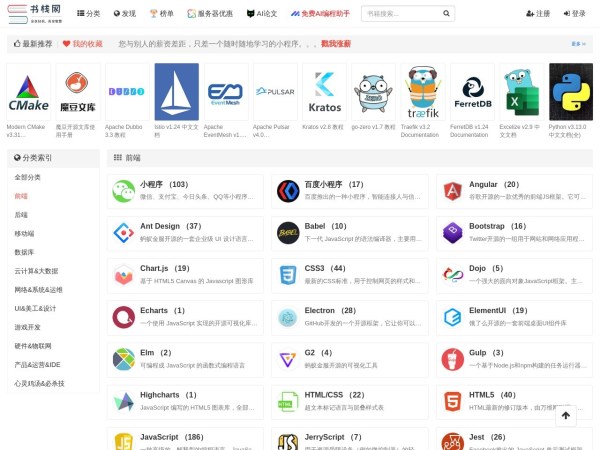
Task: Open the Kratos v2.8 tutorial cover
Action: (x=324, y=92)
